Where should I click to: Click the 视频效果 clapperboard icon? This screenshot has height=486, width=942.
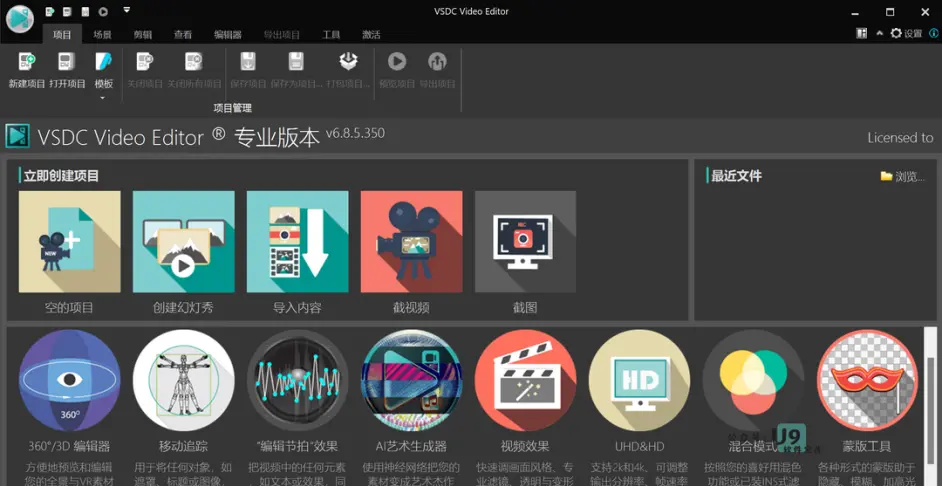525,380
